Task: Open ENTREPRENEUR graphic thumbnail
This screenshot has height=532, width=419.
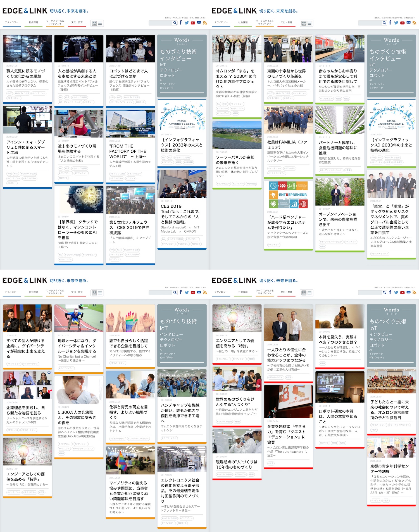Action: click(288, 195)
